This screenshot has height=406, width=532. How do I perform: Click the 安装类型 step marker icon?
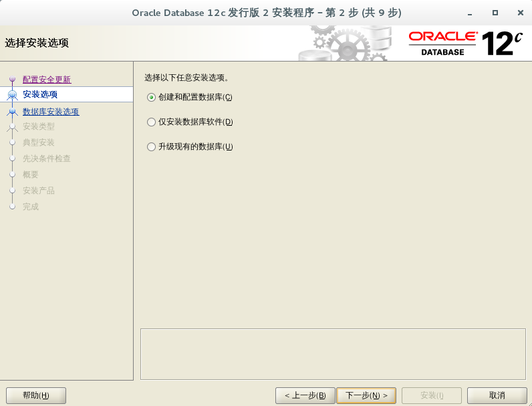point(13,126)
